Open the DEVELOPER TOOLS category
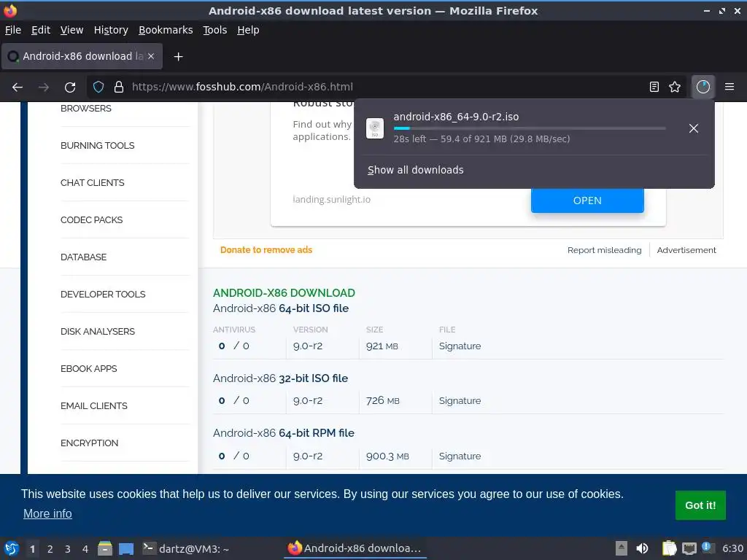The width and height of the screenshot is (747, 560). [103, 295]
